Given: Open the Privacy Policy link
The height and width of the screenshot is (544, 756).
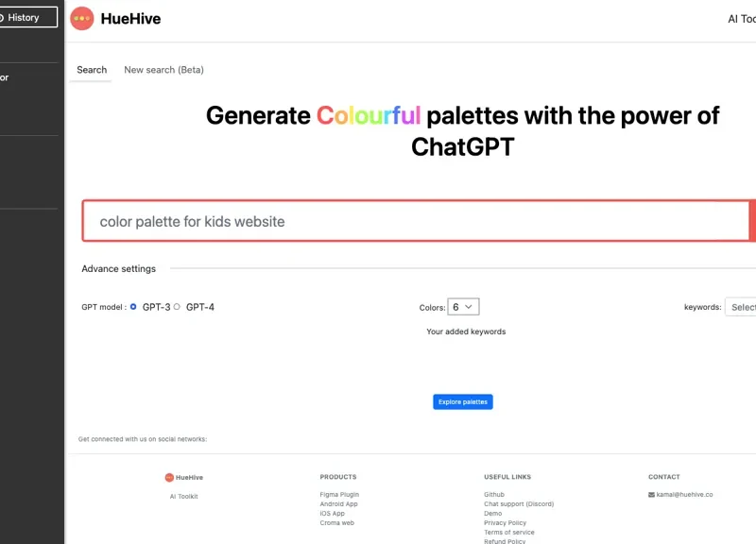Looking at the screenshot, I should click(505, 522).
